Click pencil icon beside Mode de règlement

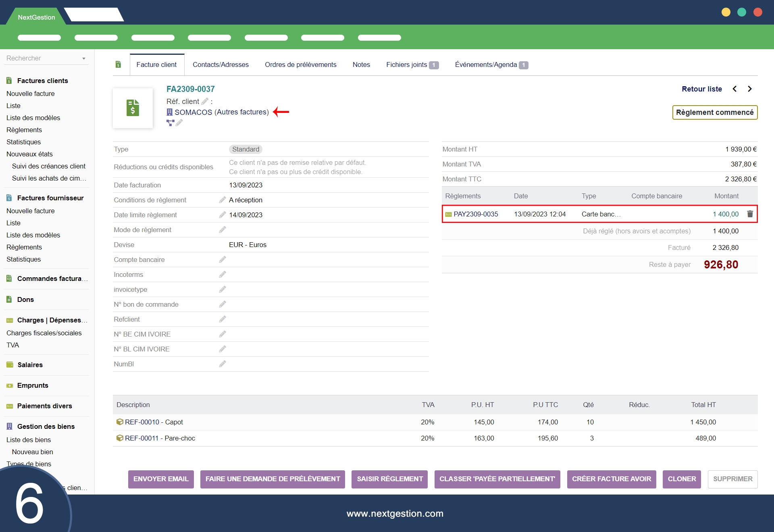[x=222, y=230]
